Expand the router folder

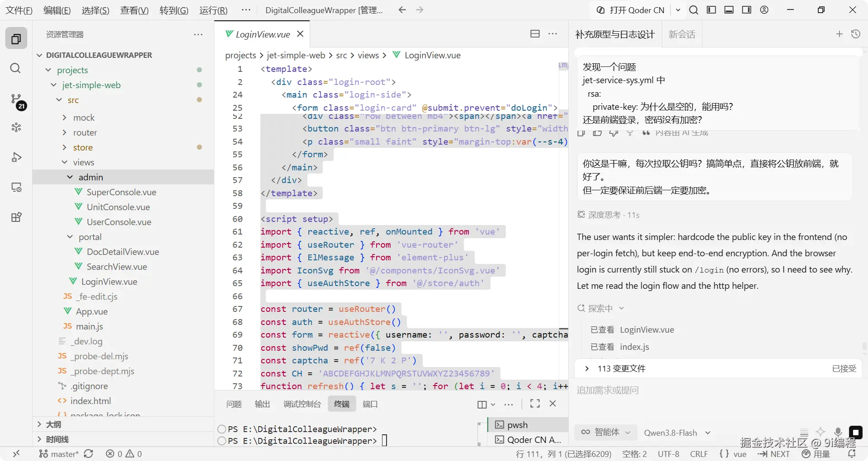click(123, 132)
